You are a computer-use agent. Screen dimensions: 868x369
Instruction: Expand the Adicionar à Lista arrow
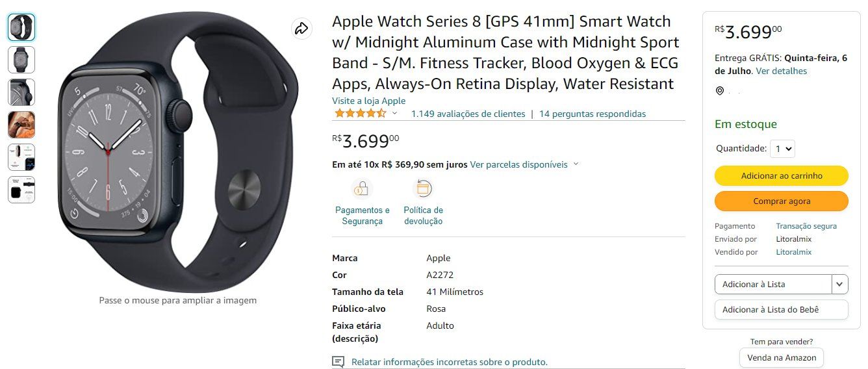pos(840,285)
